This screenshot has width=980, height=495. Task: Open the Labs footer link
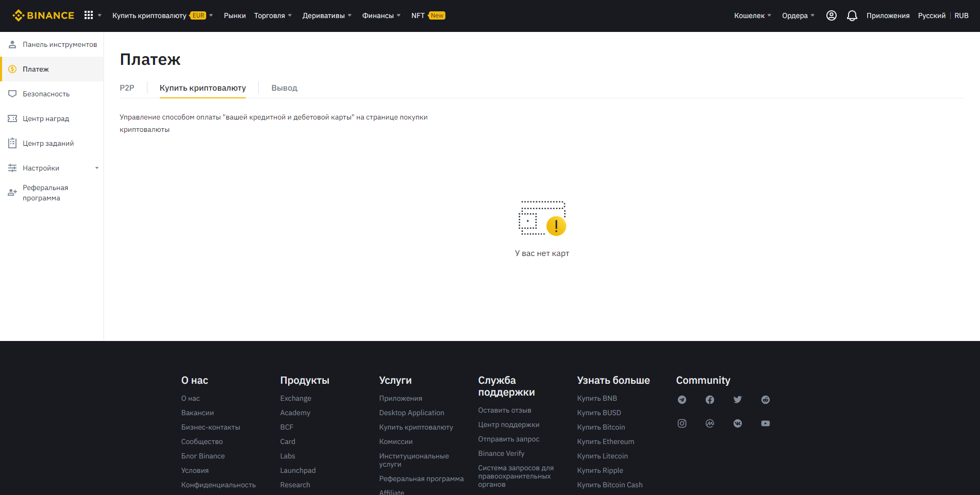288,456
